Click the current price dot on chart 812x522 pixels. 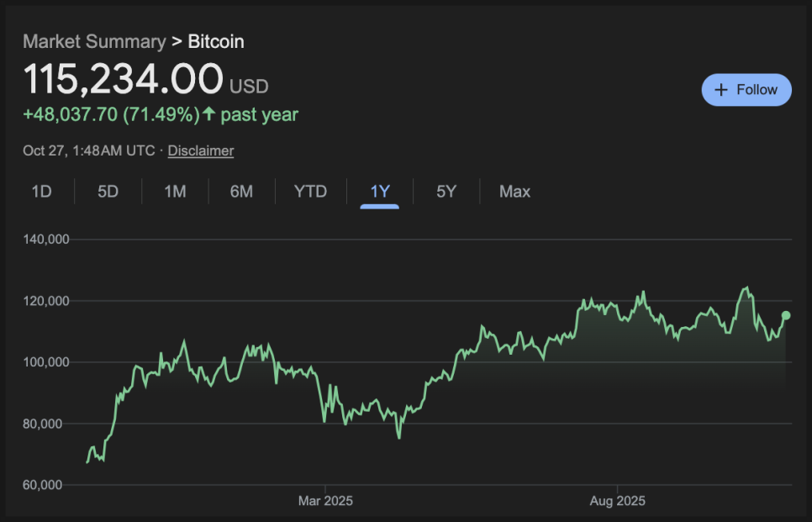(786, 315)
